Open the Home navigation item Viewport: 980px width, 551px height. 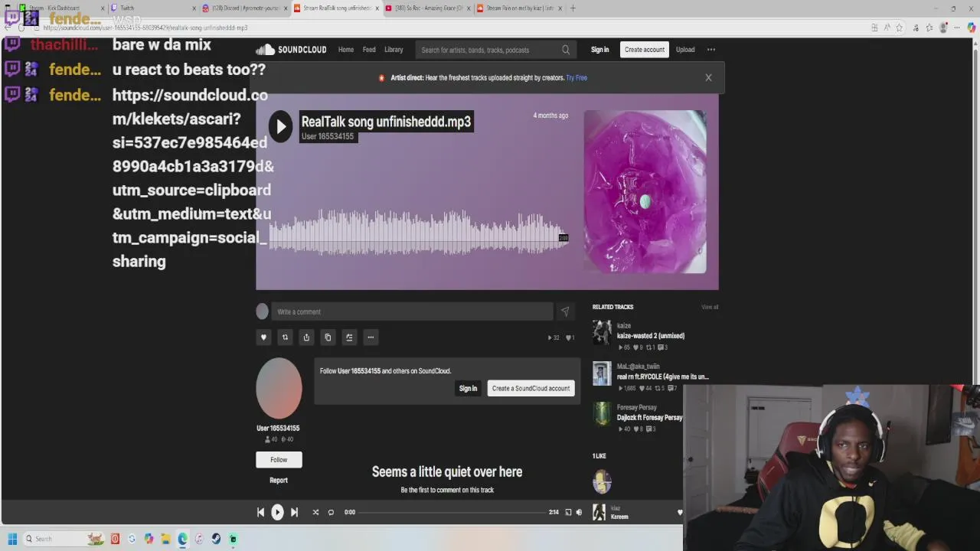(346, 50)
